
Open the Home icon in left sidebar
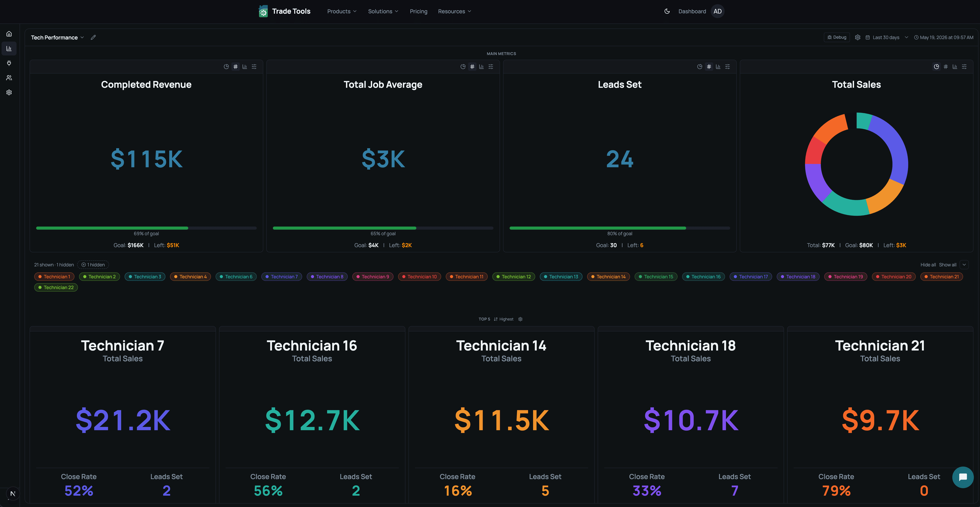pyautogui.click(x=9, y=34)
